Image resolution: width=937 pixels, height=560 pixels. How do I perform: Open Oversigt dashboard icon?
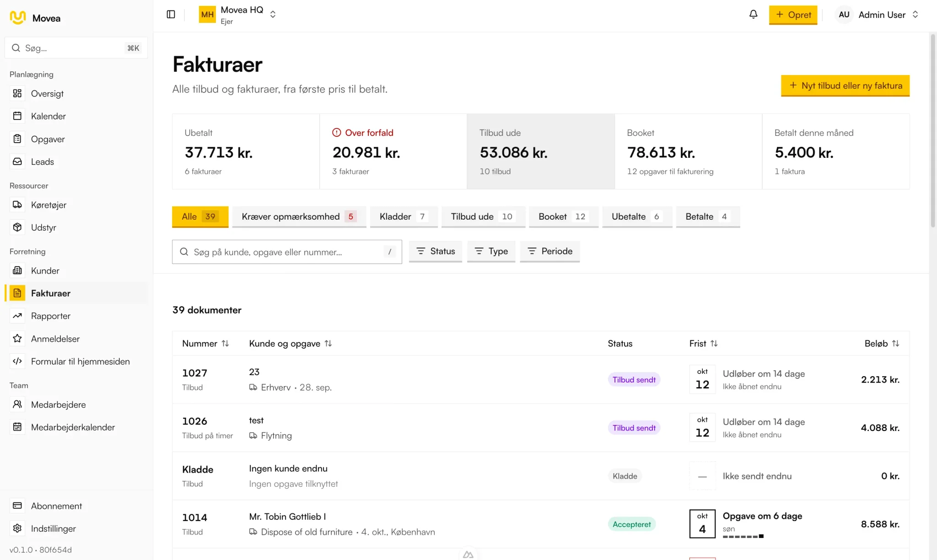(x=17, y=93)
